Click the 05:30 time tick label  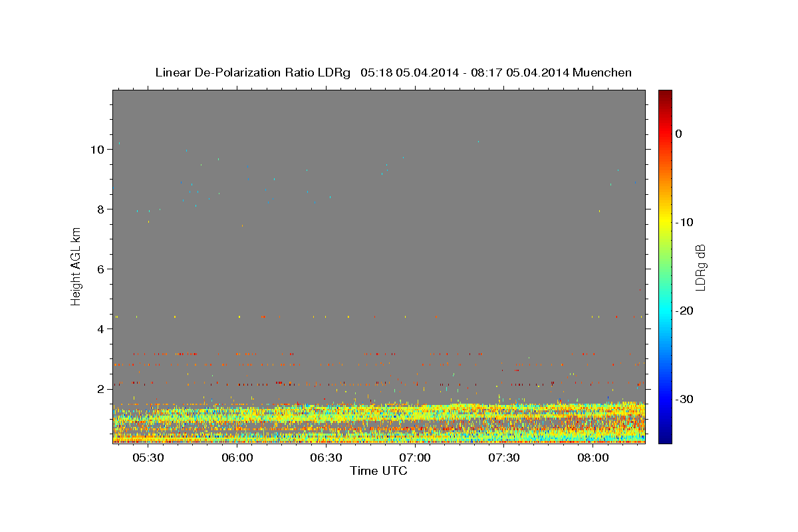point(148,458)
